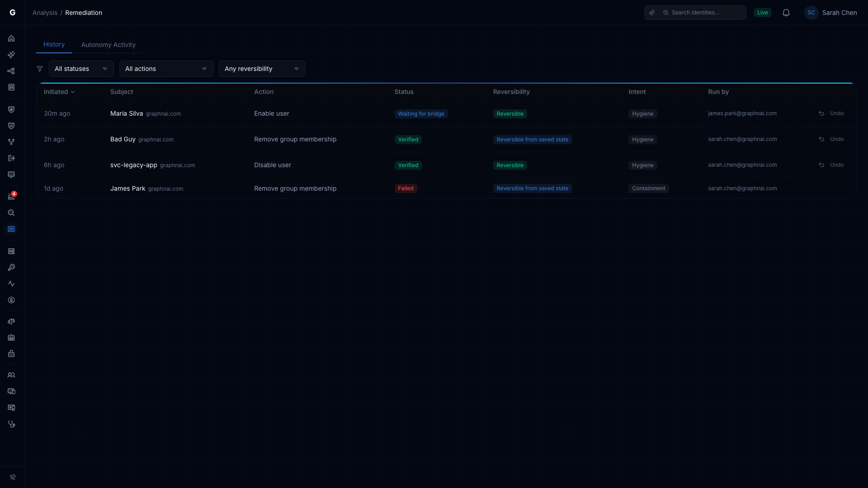Click the checkmark shield sidebar icon
This screenshot has width=868, height=488.
click(x=11, y=126)
